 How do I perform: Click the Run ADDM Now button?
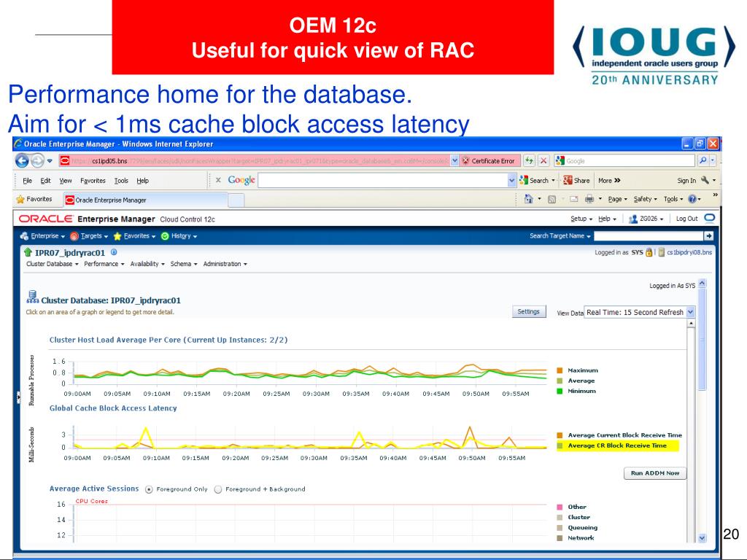(655, 472)
